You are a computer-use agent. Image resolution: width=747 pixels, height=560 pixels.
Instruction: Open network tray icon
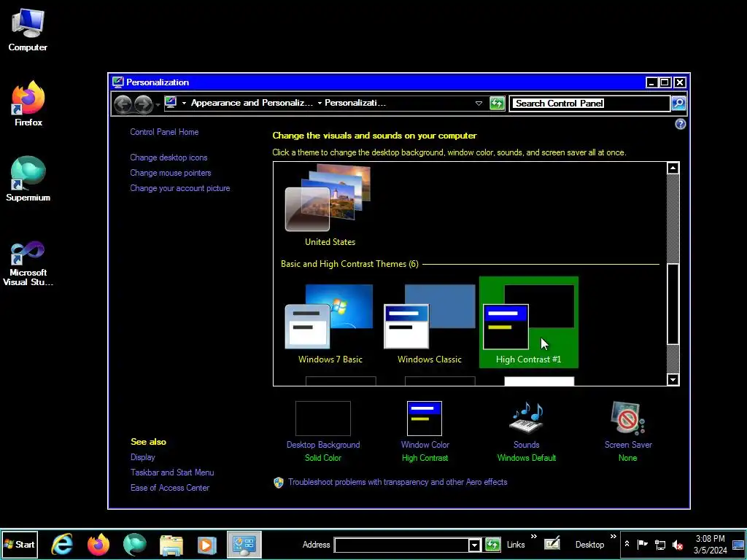659,545
